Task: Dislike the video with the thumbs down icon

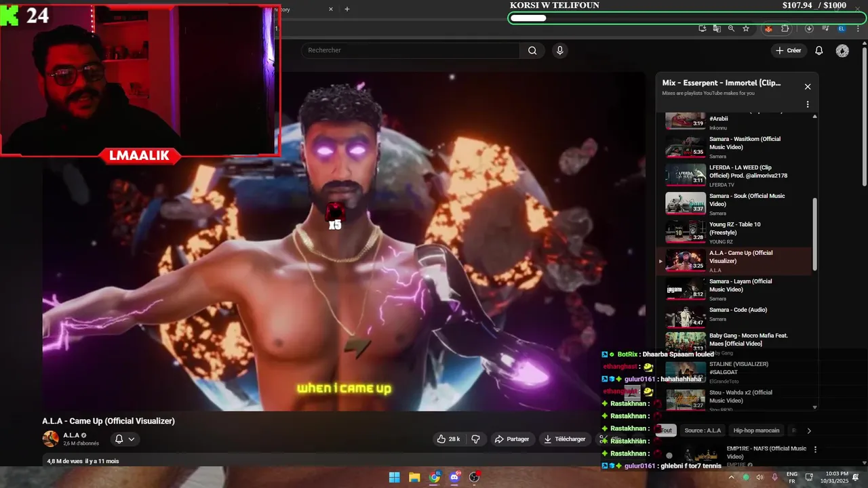Action: pos(475,439)
